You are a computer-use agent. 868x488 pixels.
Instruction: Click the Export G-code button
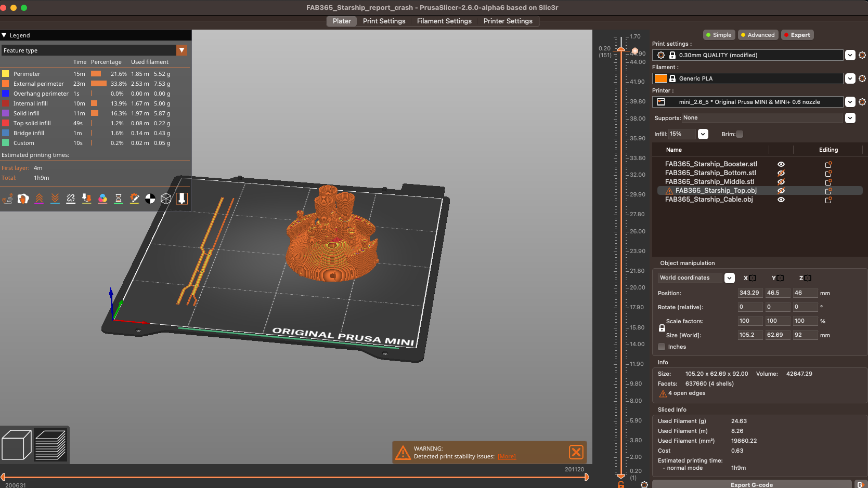pos(752,484)
